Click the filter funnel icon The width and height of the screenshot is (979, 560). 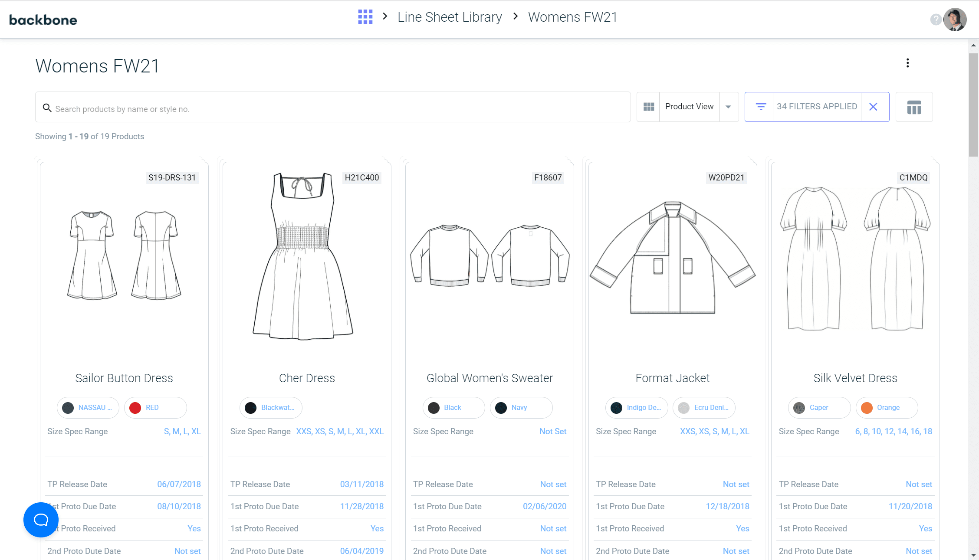(x=760, y=107)
